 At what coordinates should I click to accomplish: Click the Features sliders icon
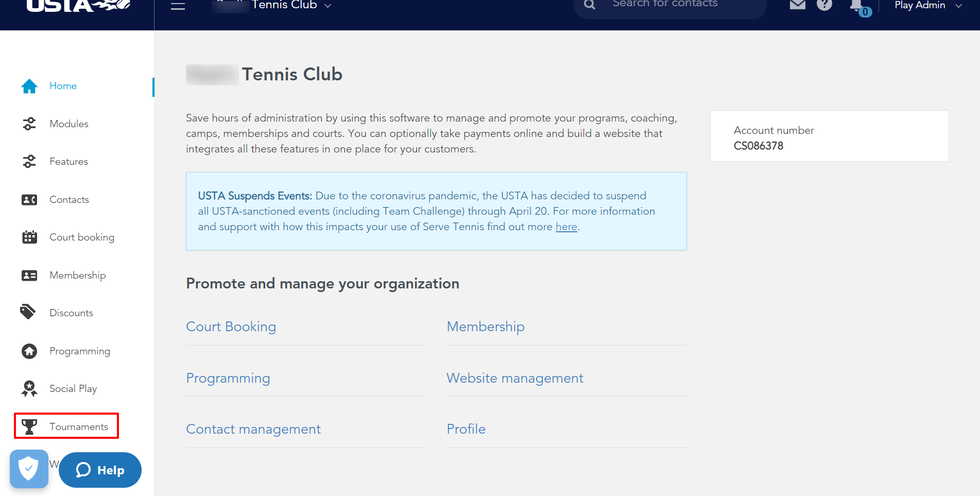pos(29,161)
